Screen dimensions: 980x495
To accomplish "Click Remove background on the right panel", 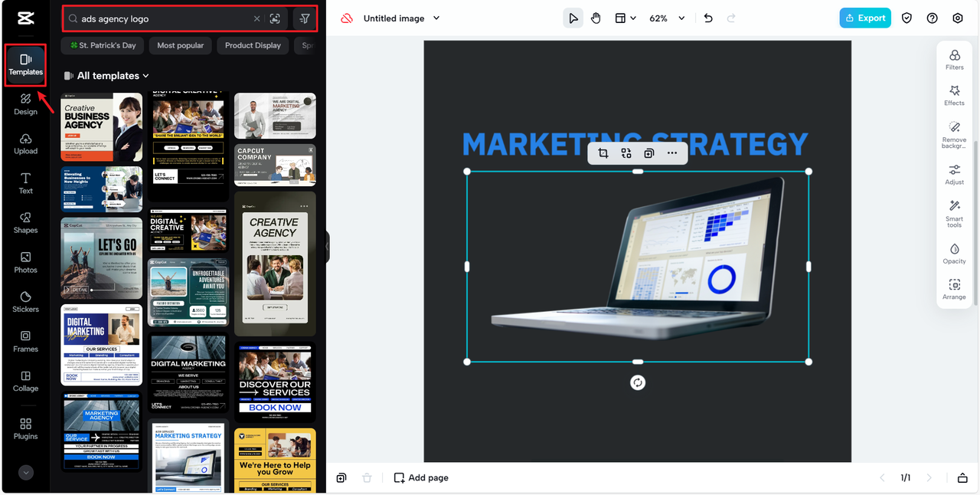I will click(955, 134).
